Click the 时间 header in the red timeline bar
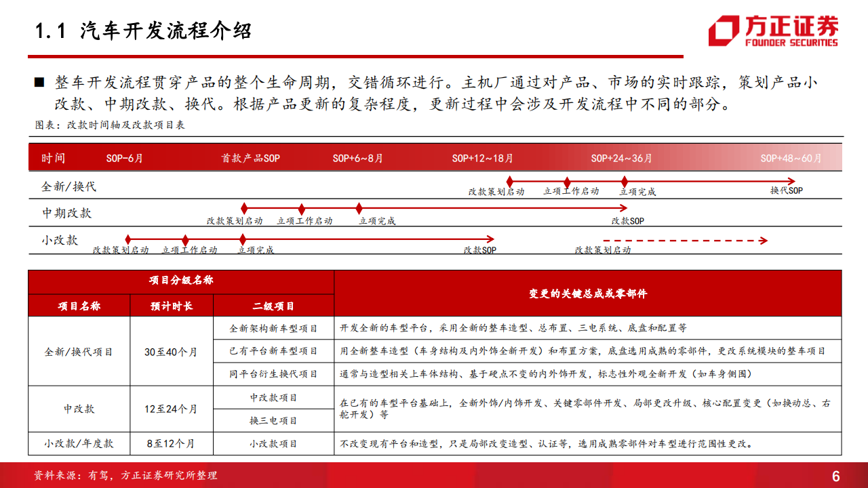This screenshot has height=488, width=868. click(53, 158)
